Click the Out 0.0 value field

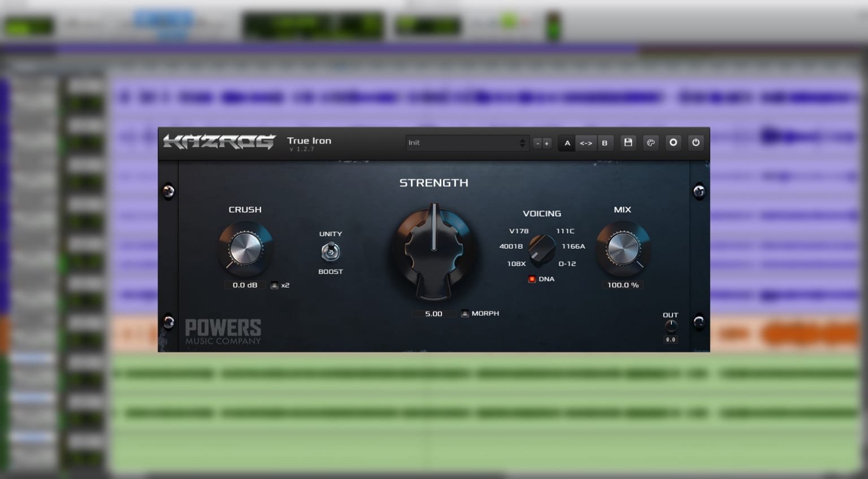[671, 339]
